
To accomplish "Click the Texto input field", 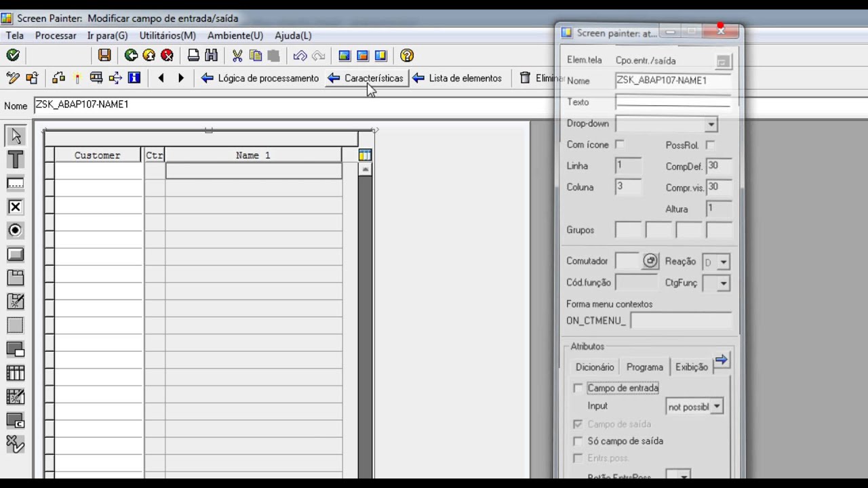I will coord(673,102).
